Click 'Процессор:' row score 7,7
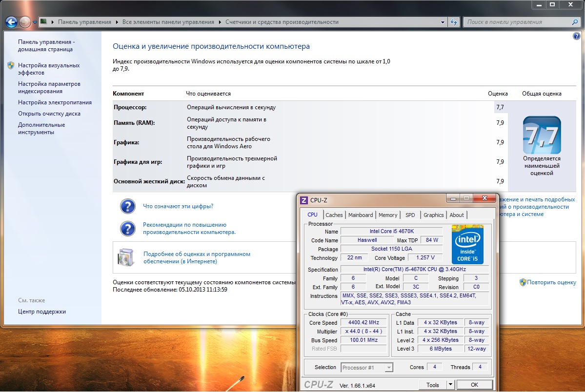This screenshot has height=392, width=585. pos(500,107)
